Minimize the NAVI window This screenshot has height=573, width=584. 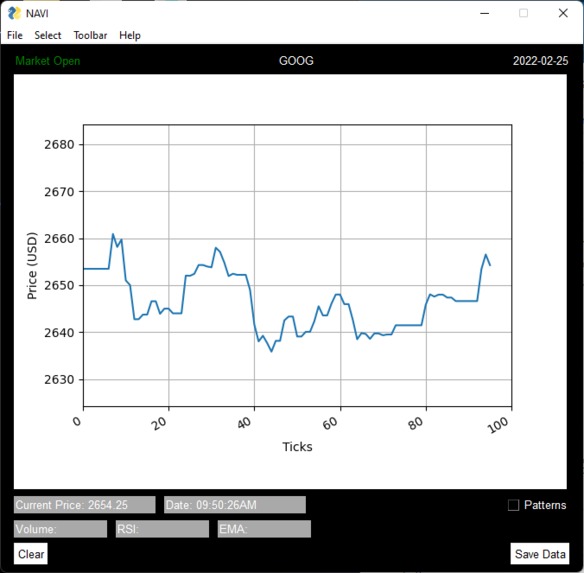pos(485,13)
